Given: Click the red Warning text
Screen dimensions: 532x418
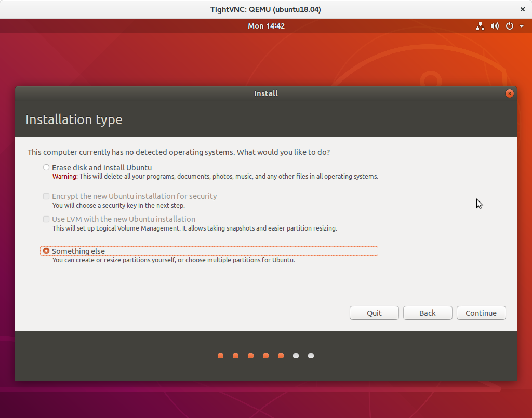Looking at the screenshot, I should tap(65, 176).
